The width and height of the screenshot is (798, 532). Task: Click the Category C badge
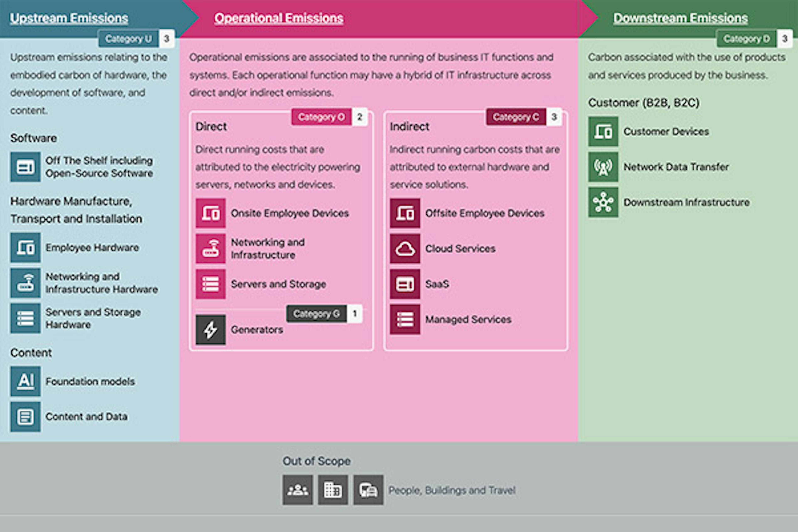click(516, 117)
